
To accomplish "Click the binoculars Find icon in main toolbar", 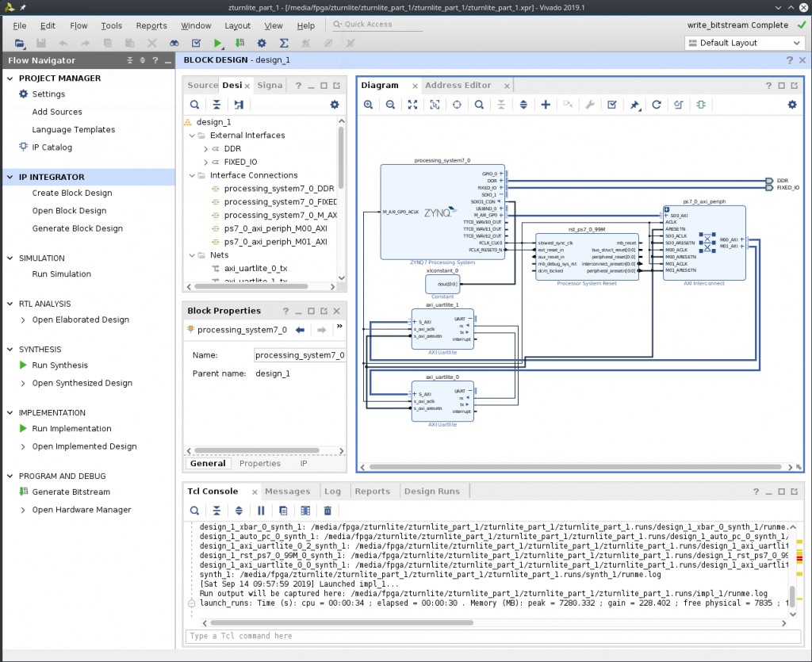I will (x=174, y=44).
